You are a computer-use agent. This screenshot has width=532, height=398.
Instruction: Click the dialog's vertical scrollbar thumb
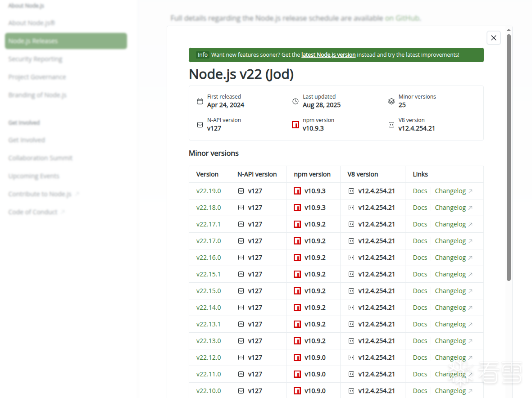click(509, 157)
